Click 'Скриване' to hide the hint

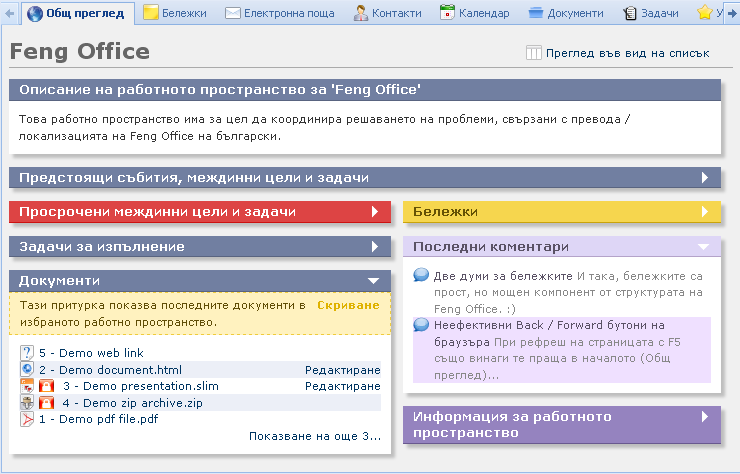tap(348, 305)
